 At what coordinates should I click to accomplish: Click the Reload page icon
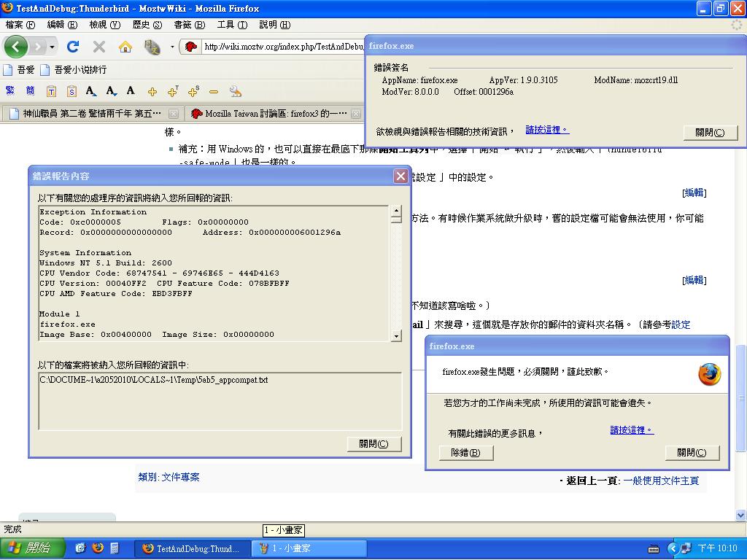(73, 47)
